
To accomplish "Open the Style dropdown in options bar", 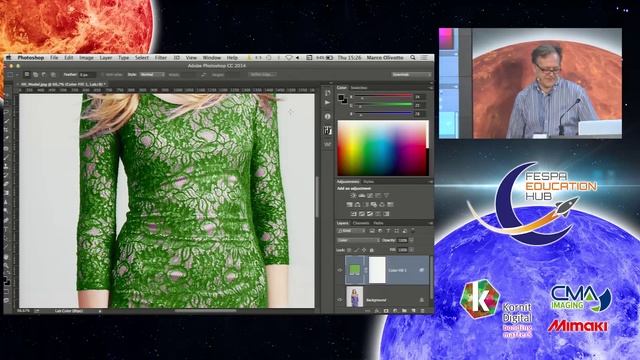I will (151, 75).
